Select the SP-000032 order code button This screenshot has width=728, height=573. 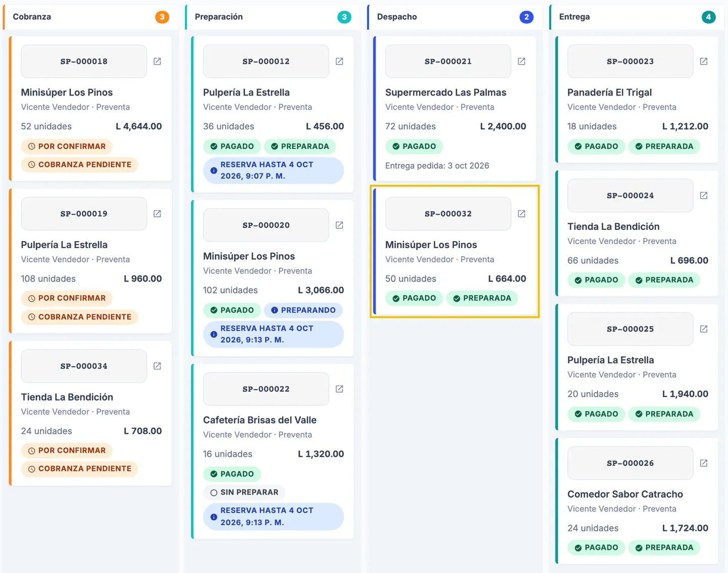448,214
